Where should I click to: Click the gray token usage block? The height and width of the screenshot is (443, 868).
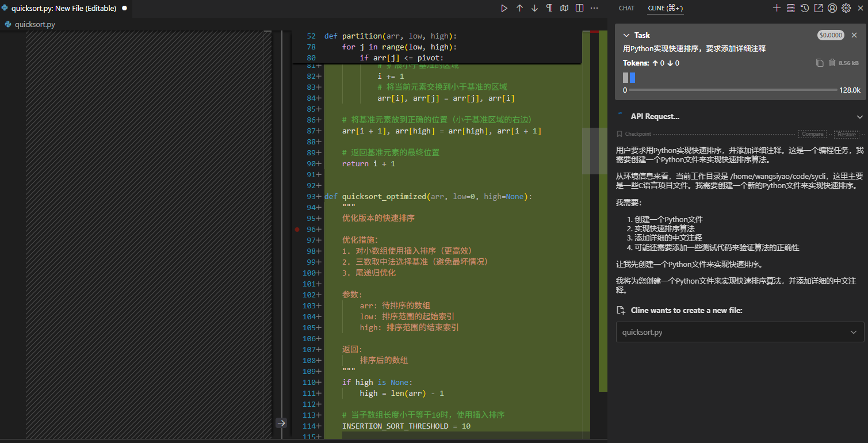(x=626, y=77)
